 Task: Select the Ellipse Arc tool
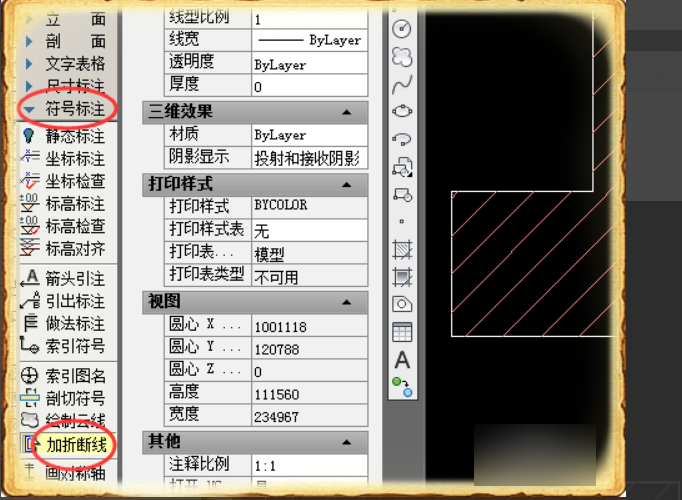402,139
